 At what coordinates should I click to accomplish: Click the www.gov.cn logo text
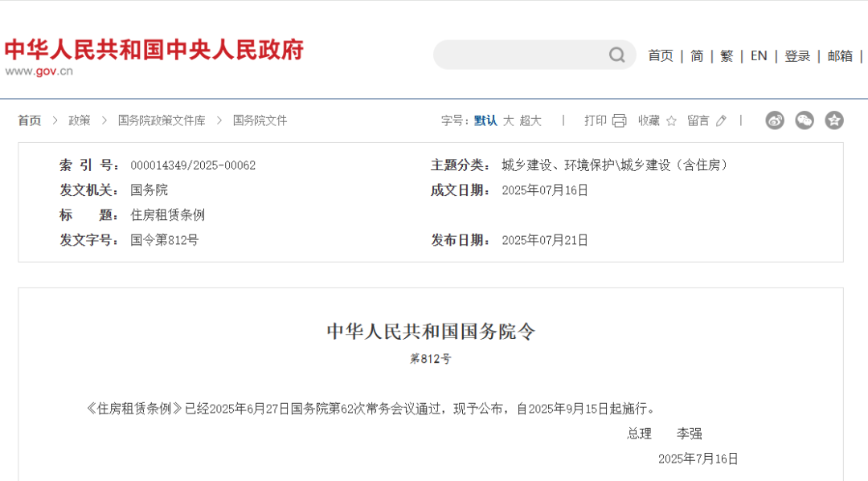(39, 71)
